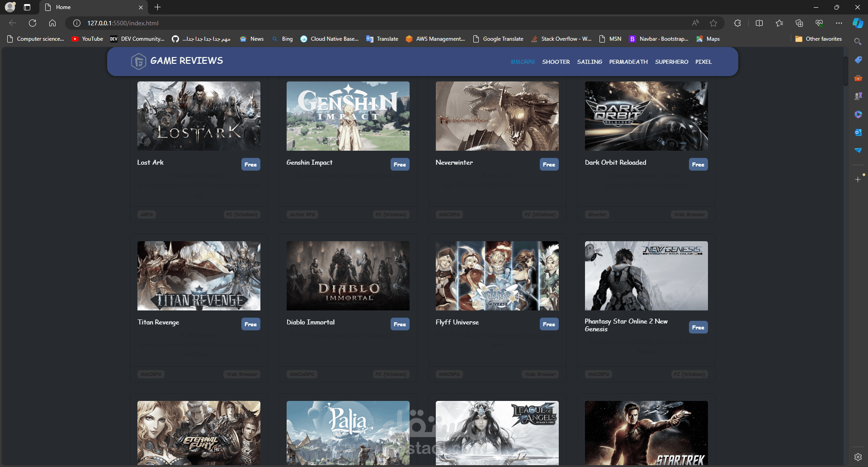Viewport: 868px width, 467px height.
Task: Open the Bing bookmark
Action: (283, 39)
